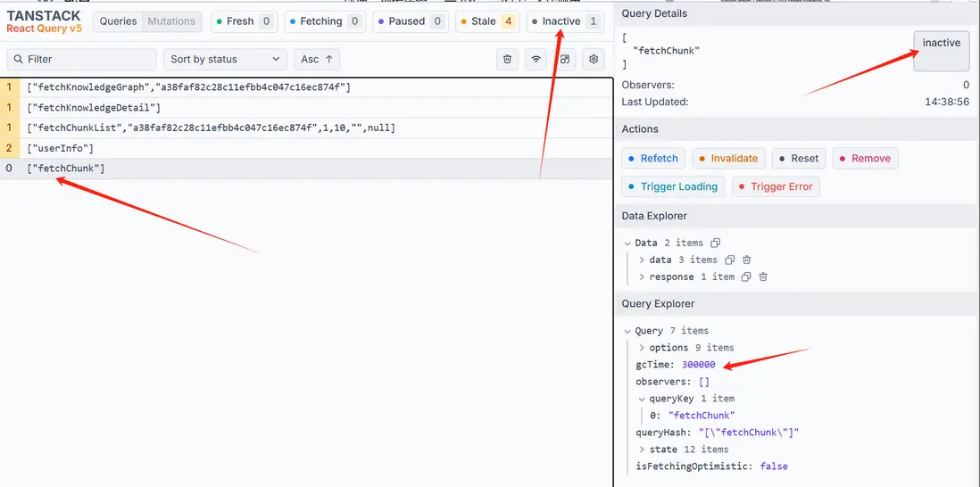This screenshot has width=980, height=487.
Task: Collapse the Data 2 items node
Action: [627, 243]
